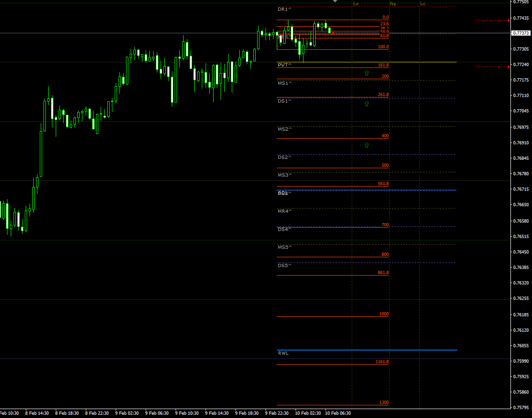The image size is (532, 418).
Task: Click the green up arrow under the DS1 line
Action: tap(367, 103)
